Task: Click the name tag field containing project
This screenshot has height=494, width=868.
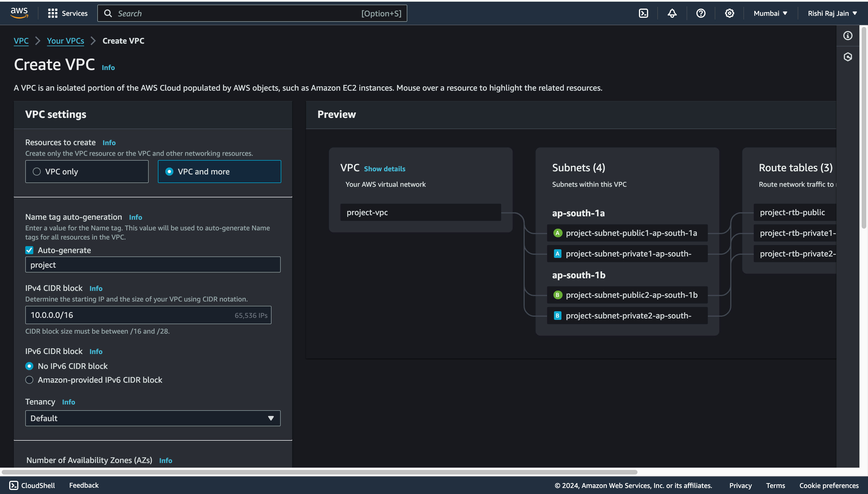Action: click(153, 264)
